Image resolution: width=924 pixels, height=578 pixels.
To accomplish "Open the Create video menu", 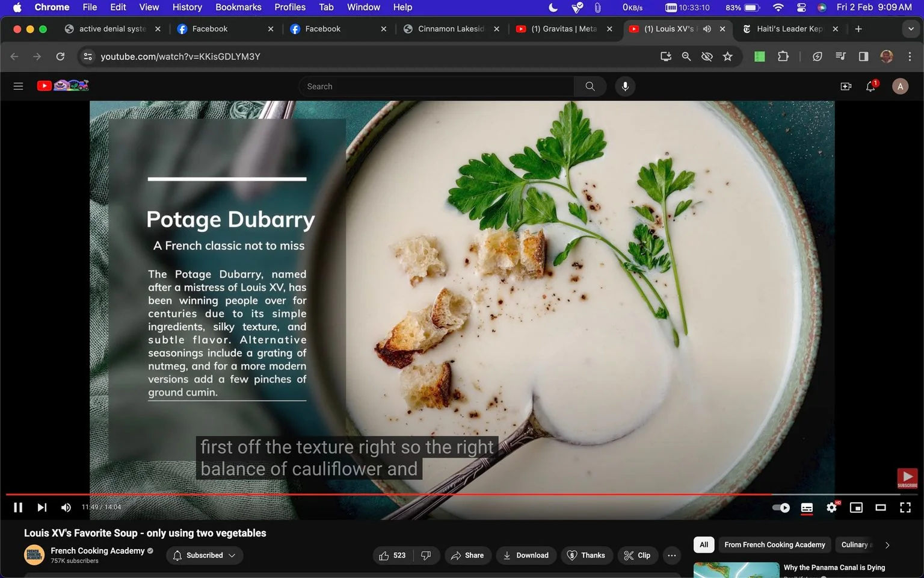I will point(846,86).
